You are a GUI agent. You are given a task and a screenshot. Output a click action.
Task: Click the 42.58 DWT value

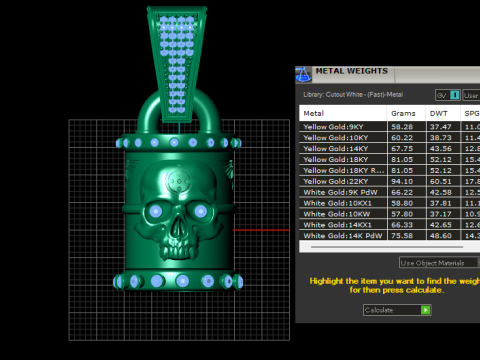(440, 192)
